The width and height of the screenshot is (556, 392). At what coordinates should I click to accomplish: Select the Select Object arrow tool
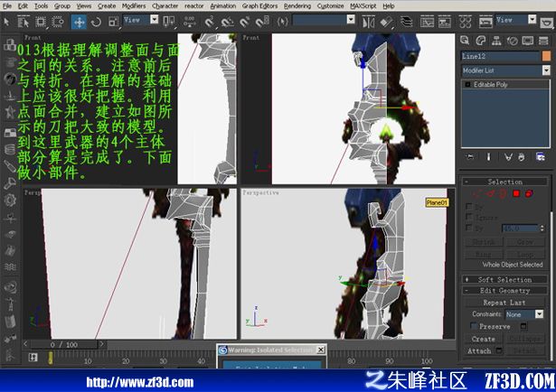[6, 22]
